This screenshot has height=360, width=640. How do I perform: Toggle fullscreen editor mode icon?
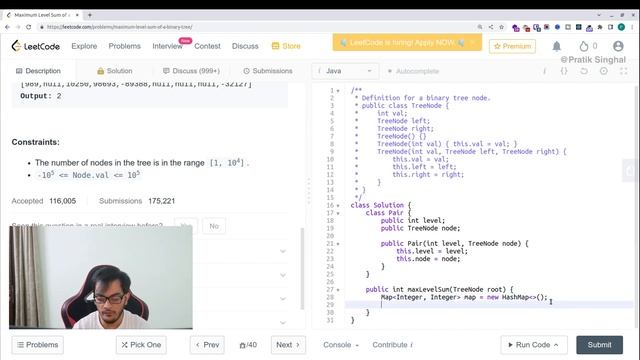tap(624, 71)
